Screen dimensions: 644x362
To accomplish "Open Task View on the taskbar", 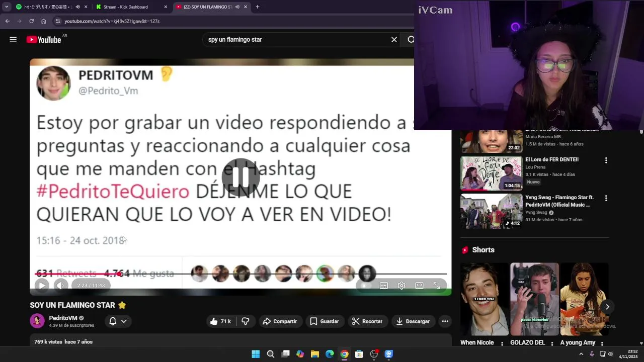I will coord(285,354).
